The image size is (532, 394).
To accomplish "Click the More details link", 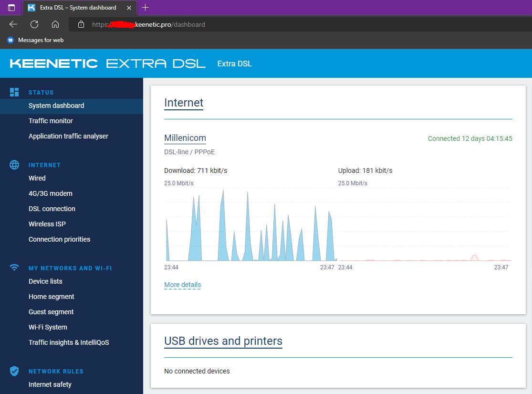I will 183,285.
